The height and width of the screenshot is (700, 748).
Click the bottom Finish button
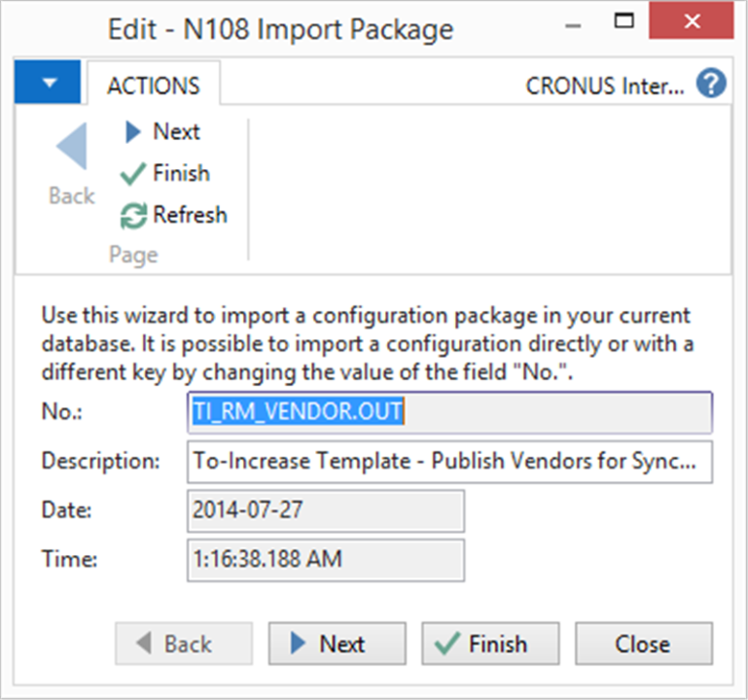[x=490, y=644]
